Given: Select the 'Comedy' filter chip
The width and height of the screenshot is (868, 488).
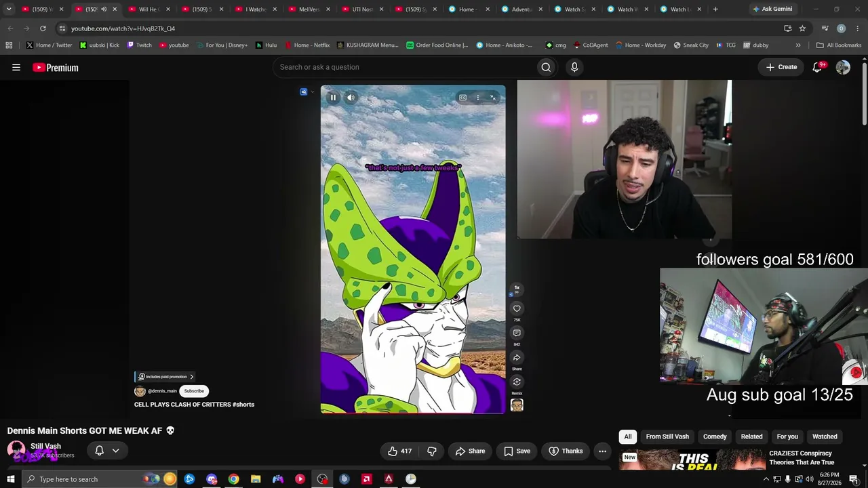Looking at the screenshot, I should (715, 436).
